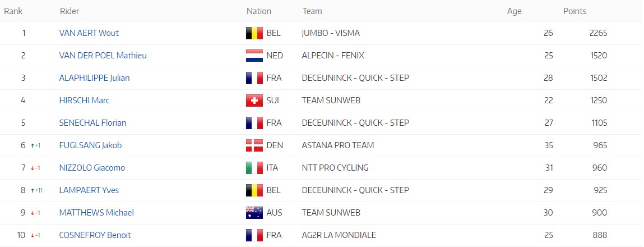Viewport: 644px width, 247px height.
Task: Click the Danish flag for Fuglsang
Action: [x=254, y=145]
